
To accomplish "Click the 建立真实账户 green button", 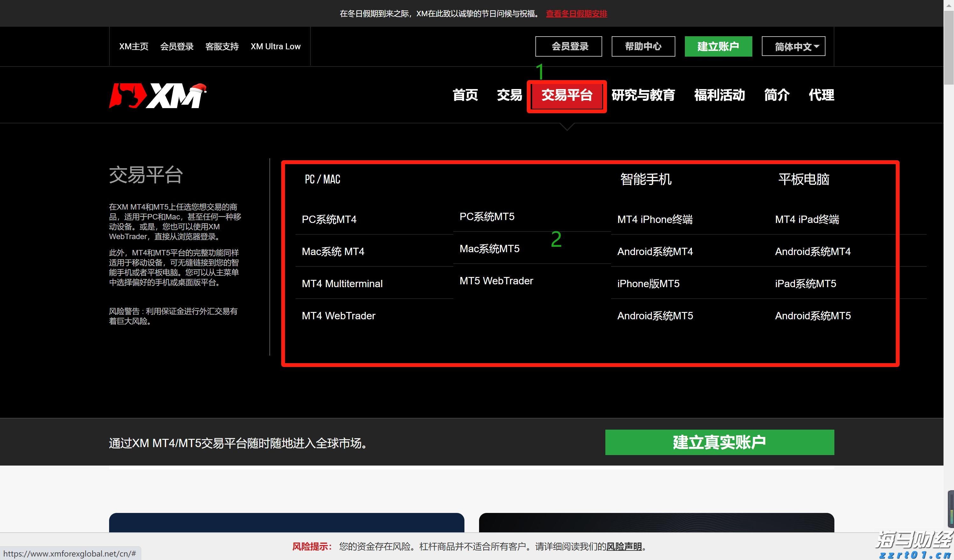I will point(719,442).
